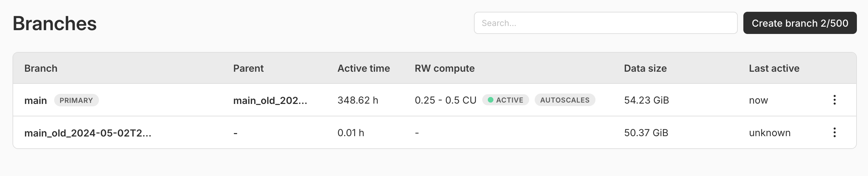Viewport: 868px width, 176px height.
Task: Select the 54.23 GiB data size cell
Action: (646, 100)
